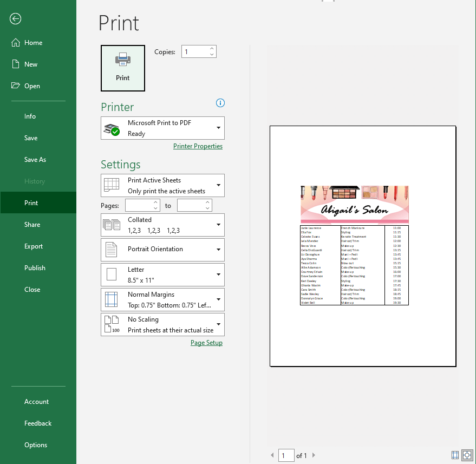Advance preview with the next page arrow
The width and height of the screenshot is (476, 464).
(x=313, y=455)
